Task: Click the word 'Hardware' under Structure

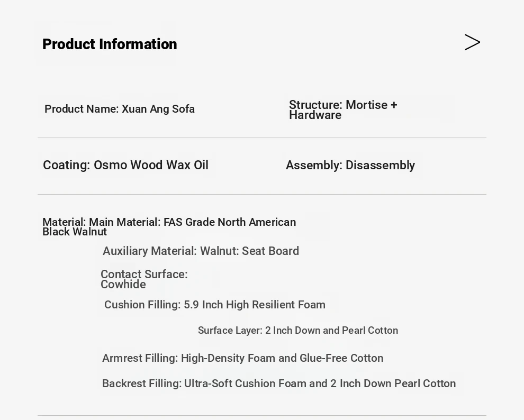Action: tap(315, 115)
